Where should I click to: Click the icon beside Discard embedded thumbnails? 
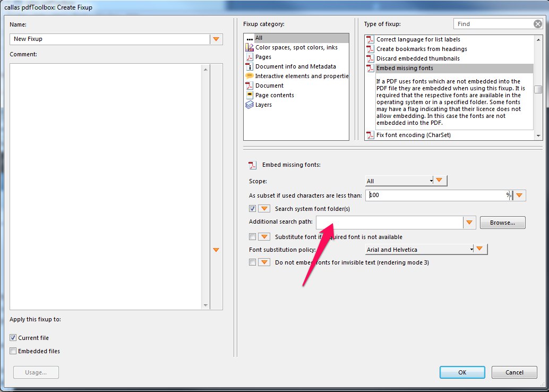370,58
